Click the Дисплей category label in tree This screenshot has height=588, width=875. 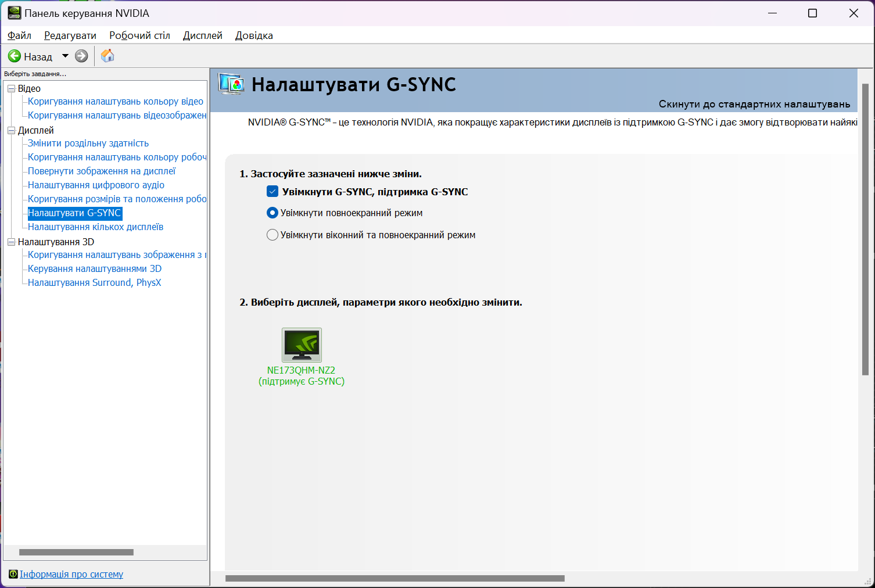[x=36, y=130]
